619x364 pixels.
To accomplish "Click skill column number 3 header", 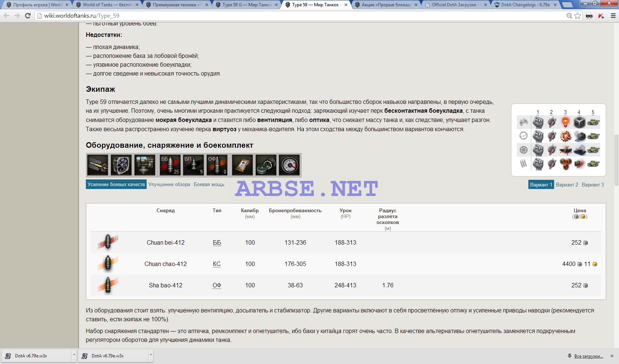I will pos(565,112).
